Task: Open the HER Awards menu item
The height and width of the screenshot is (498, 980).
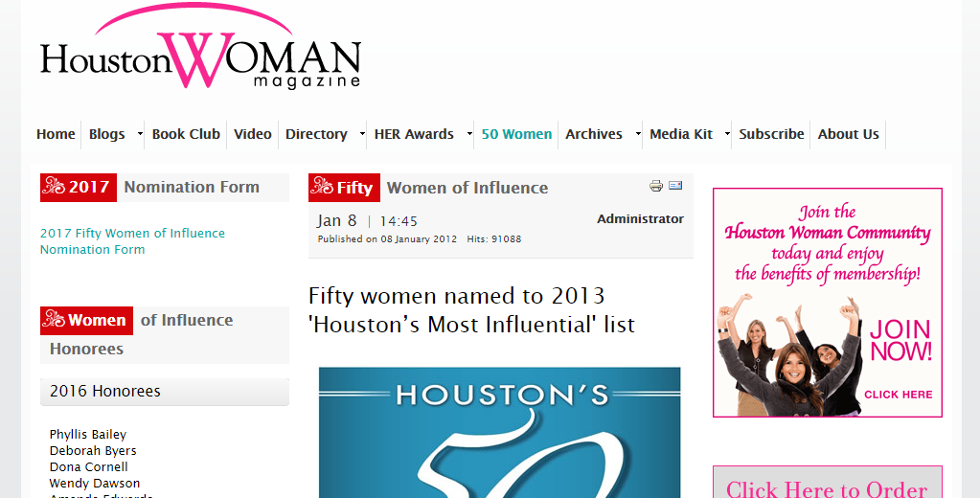Action: (x=414, y=134)
